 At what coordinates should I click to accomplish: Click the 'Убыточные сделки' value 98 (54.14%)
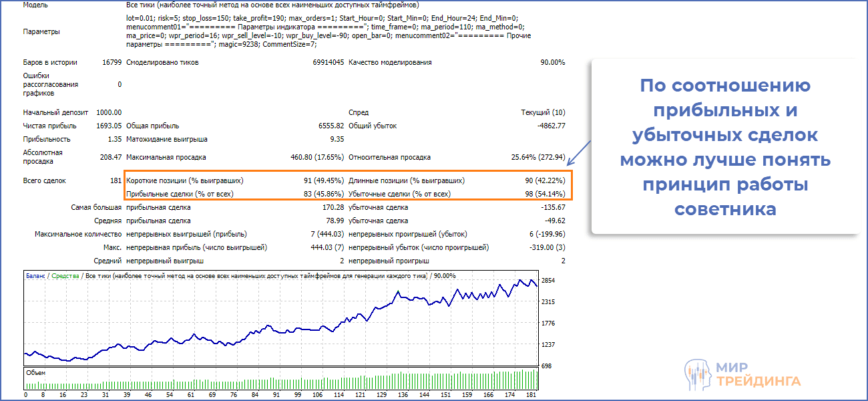(545, 194)
